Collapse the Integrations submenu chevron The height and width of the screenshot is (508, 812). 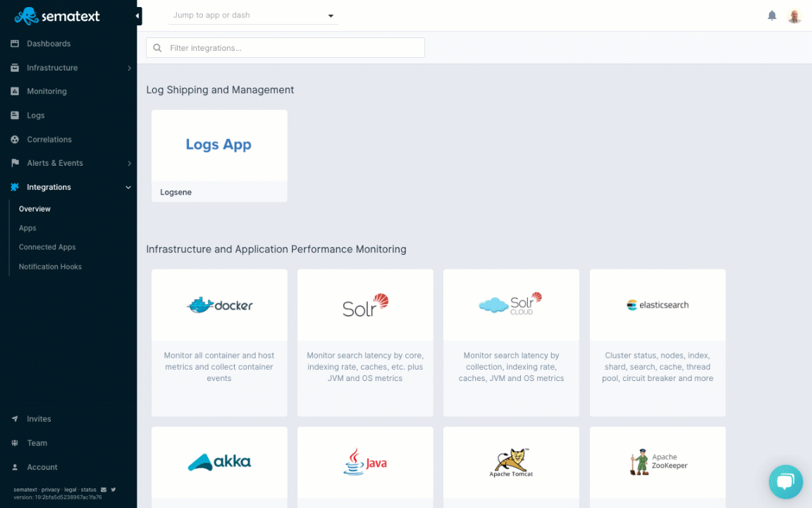tap(128, 187)
